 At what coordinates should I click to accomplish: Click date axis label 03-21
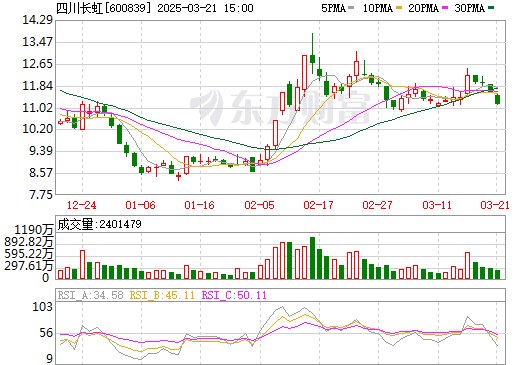pos(495,205)
